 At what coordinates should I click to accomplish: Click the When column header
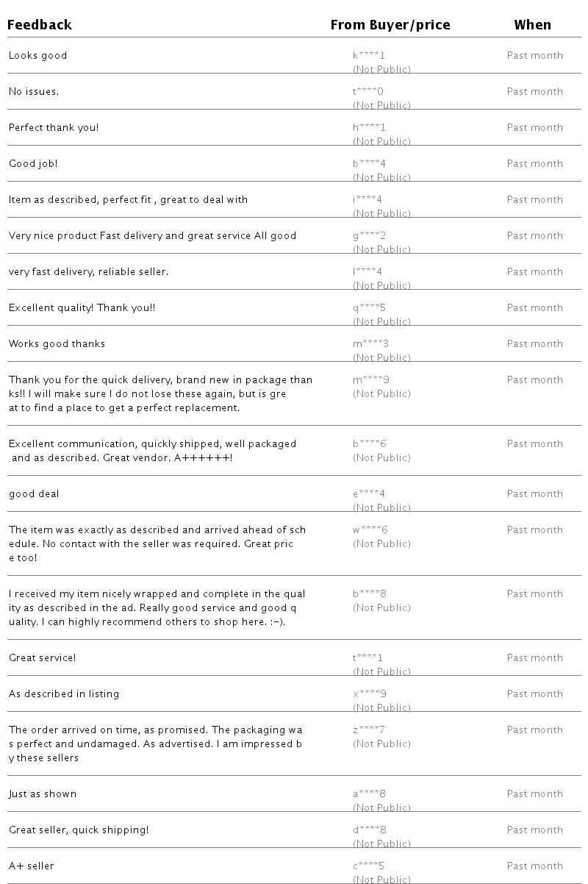(532, 25)
